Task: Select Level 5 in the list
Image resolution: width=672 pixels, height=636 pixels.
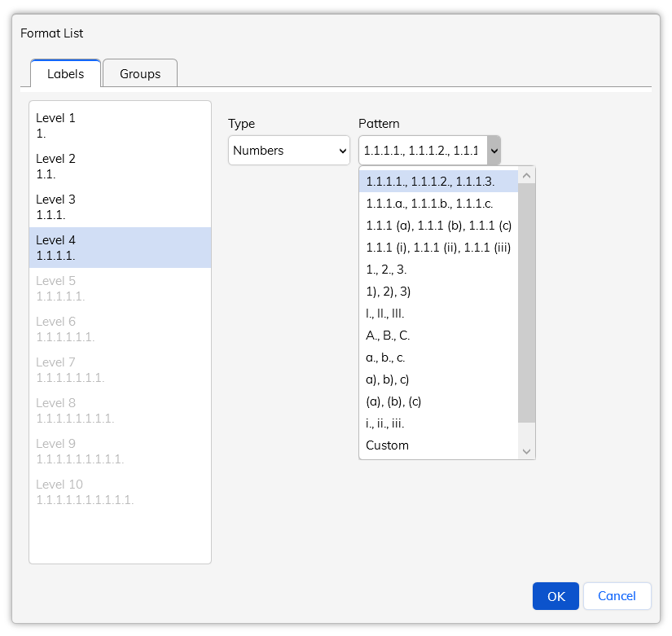Action: [x=120, y=288]
